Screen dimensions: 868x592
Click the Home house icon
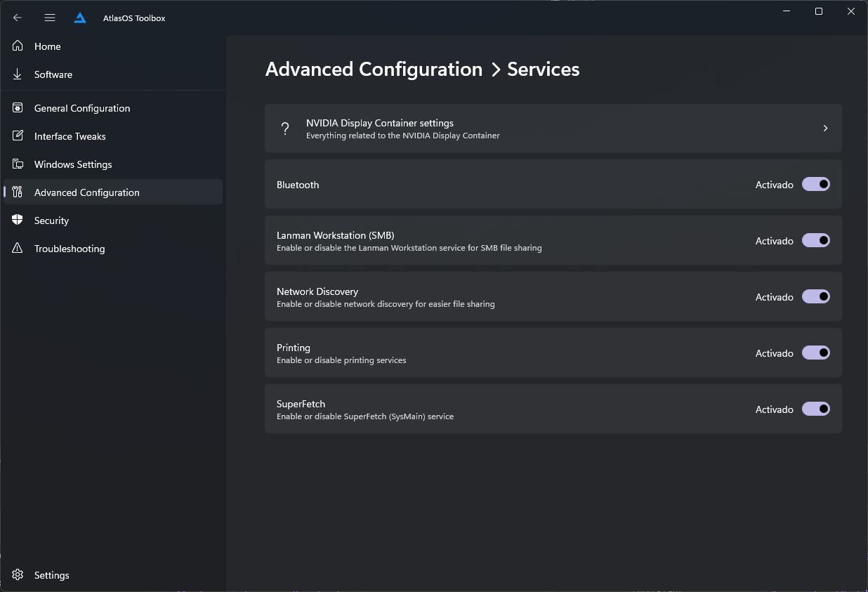18,46
